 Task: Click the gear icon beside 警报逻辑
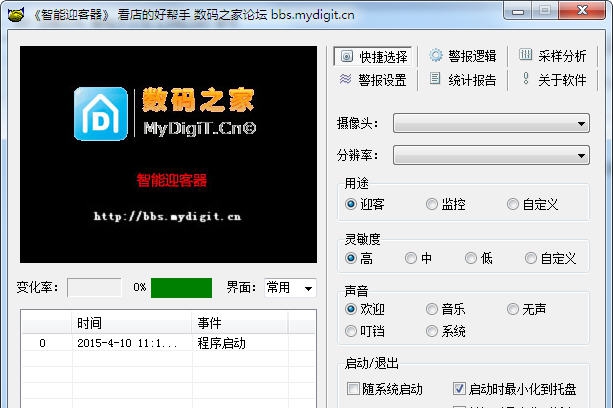pos(436,55)
